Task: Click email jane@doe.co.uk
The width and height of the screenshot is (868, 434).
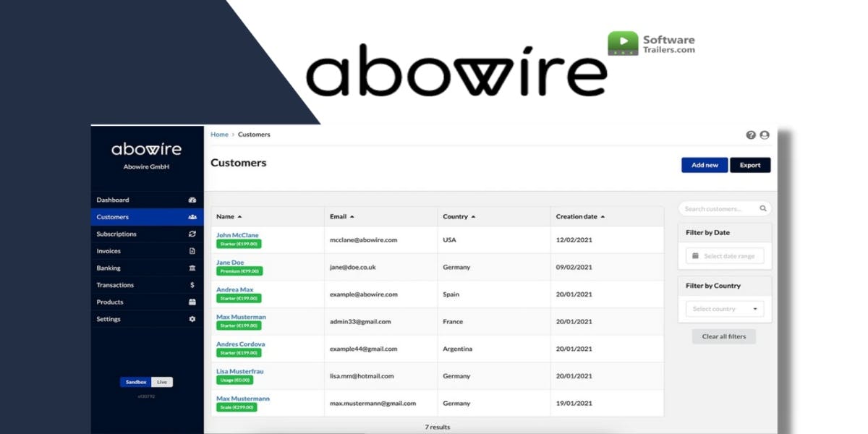Action: [353, 268]
